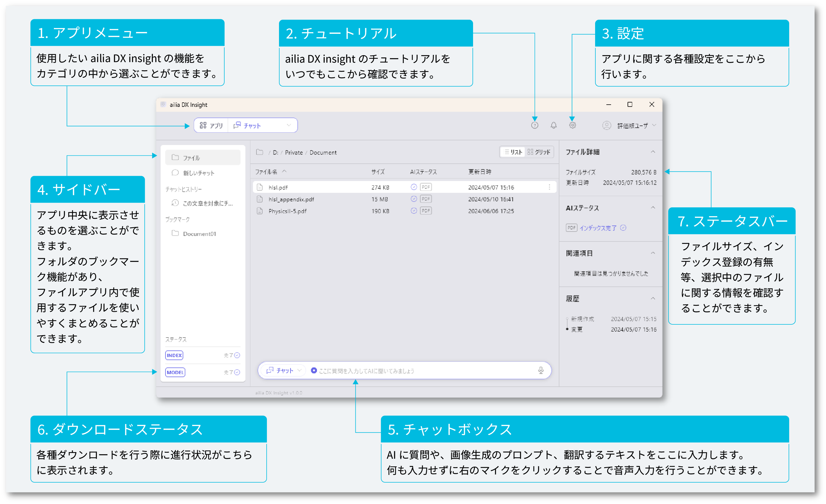Click the インデックス完了 check icon
Image resolution: width=826 pixels, height=504 pixels.
[623, 228]
